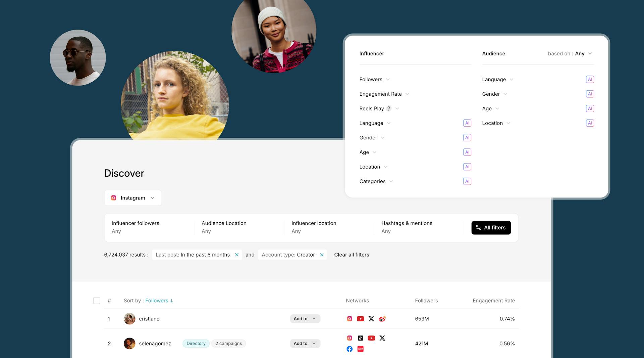644x358 pixels.
Task: Click the Followers column header
Action: (426, 301)
